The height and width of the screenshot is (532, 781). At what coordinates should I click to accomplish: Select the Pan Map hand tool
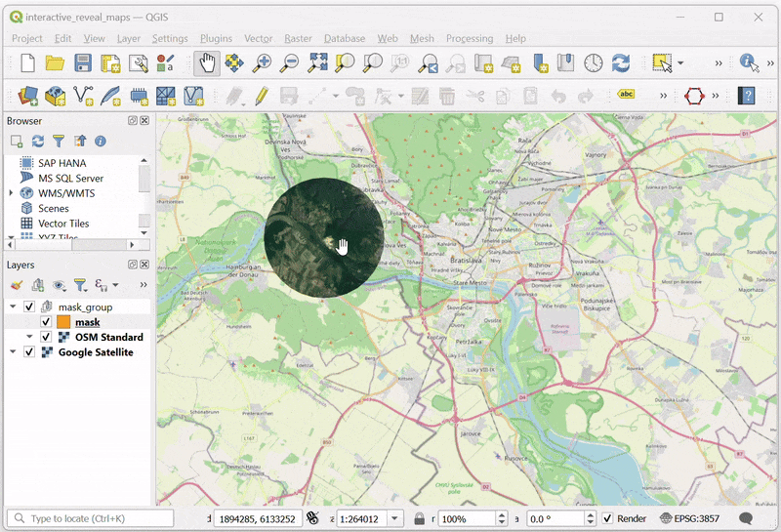click(x=207, y=62)
